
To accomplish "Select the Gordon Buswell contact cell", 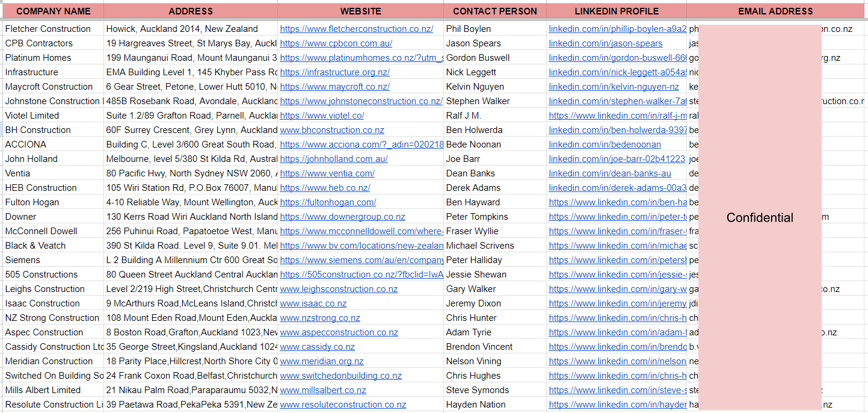I will point(495,58).
